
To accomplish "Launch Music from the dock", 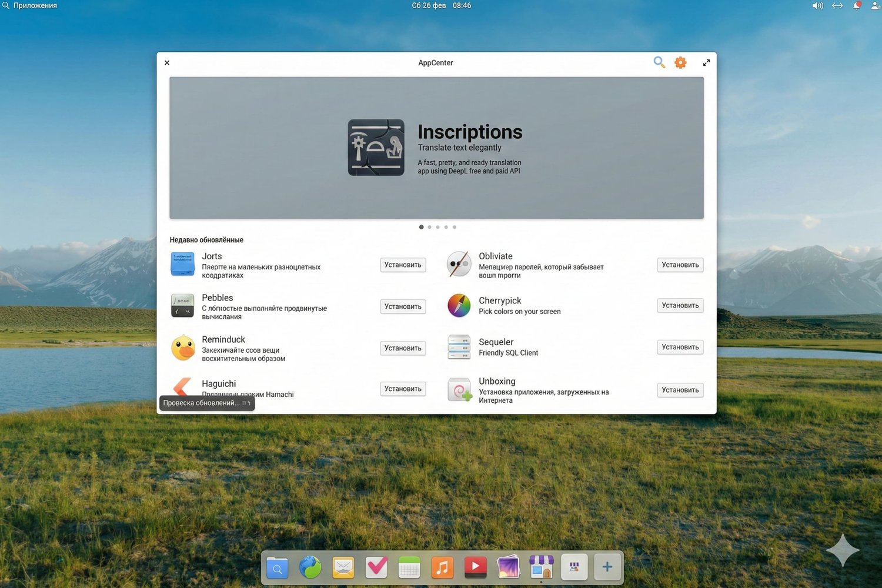I will coord(442,567).
